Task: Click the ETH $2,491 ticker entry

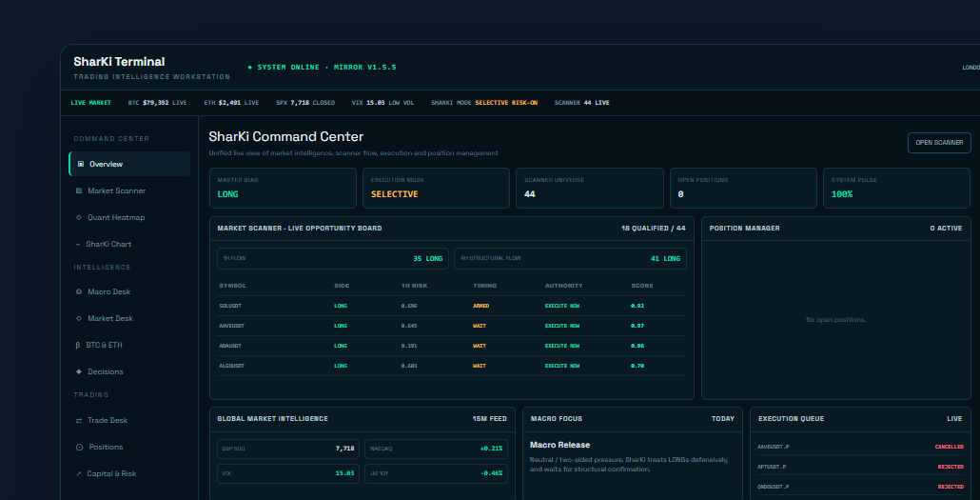Action: coord(231,103)
